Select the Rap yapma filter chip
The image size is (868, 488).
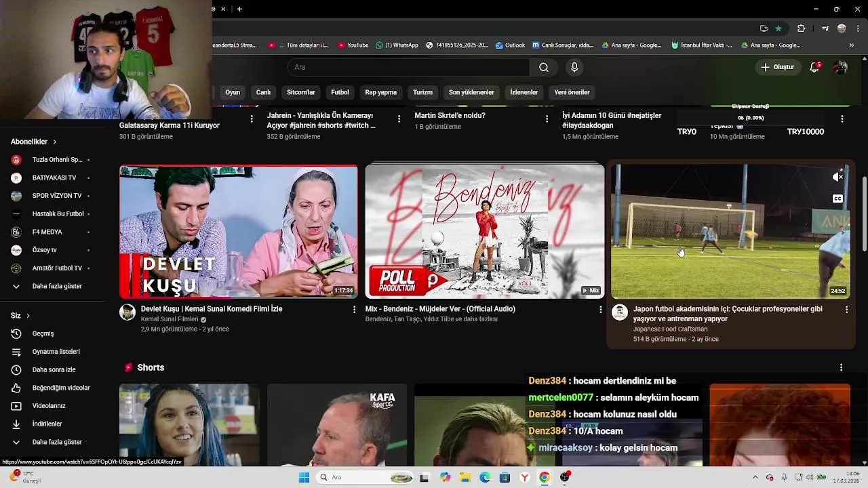point(381,92)
